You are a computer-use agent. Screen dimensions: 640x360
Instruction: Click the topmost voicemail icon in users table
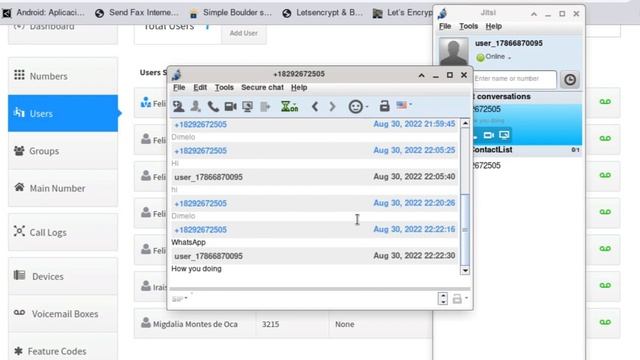pyautogui.click(x=605, y=102)
